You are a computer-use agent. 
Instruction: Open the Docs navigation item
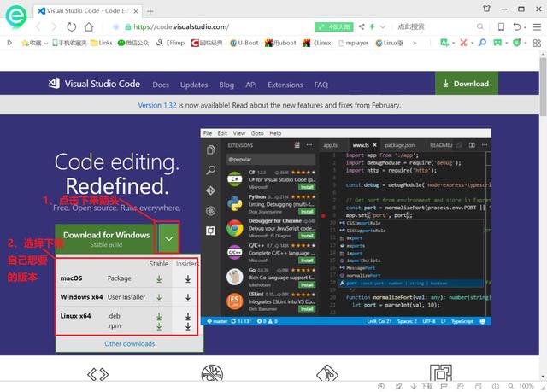(x=161, y=85)
